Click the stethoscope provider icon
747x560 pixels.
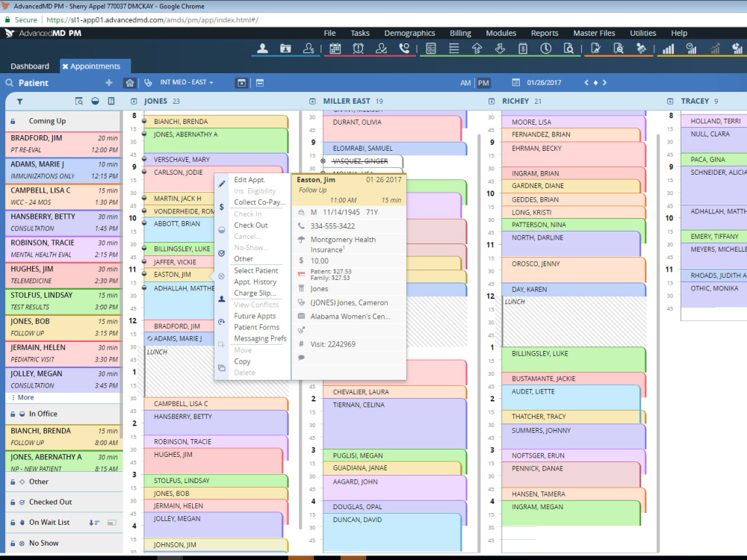[x=148, y=83]
